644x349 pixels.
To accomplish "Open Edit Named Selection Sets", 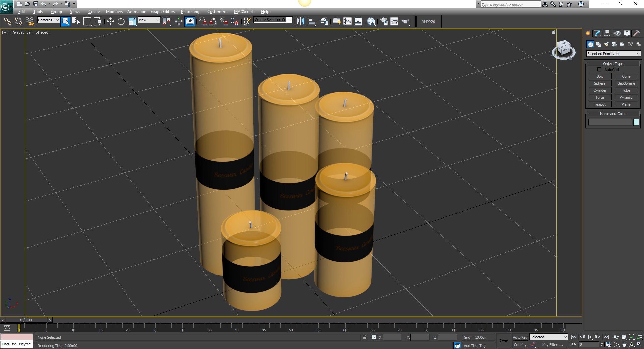I will click(x=247, y=21).
